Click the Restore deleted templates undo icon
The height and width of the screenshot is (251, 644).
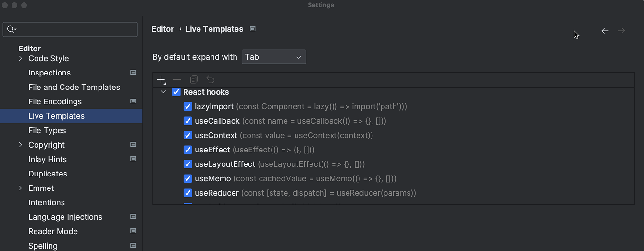point(210,80)
